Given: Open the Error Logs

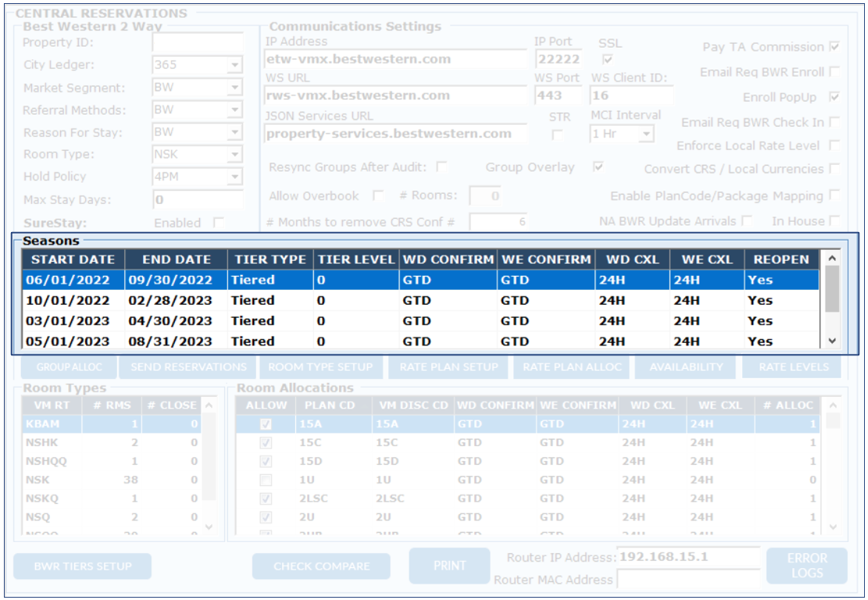Looking at the screenshot, I should click(806, 566).
